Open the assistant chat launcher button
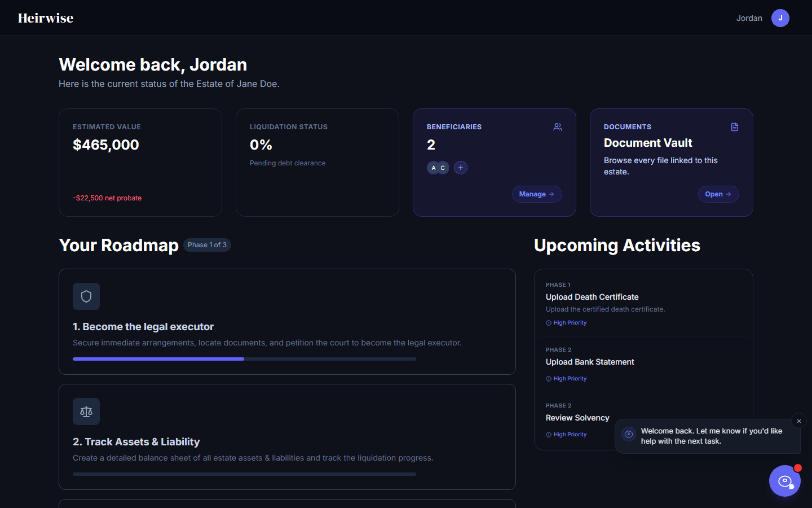 click(785, 481)
